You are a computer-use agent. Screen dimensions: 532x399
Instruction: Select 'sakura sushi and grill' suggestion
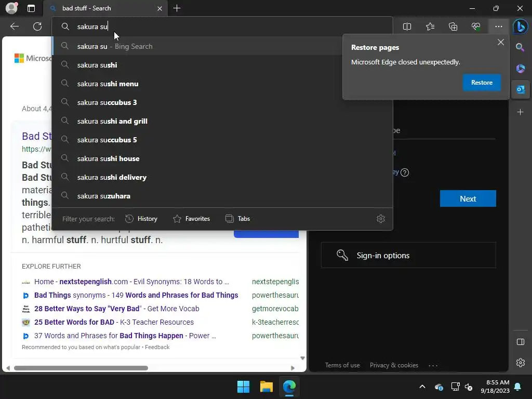[x=222, y=121]
